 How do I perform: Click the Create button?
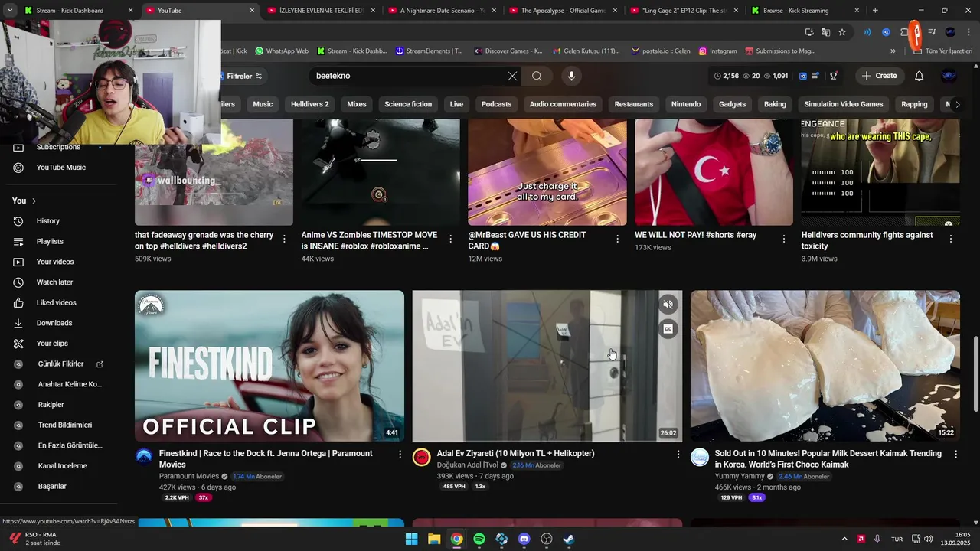point(879,76)
